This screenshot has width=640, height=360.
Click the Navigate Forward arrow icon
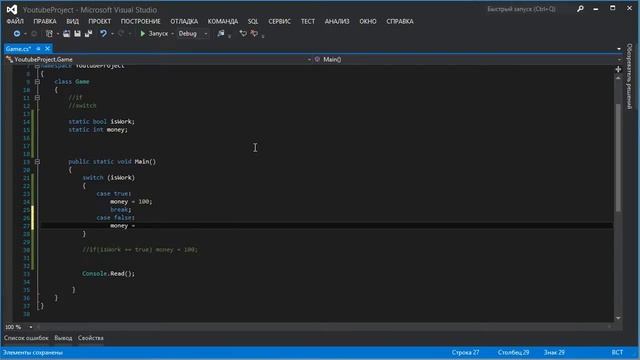(x=34, y=33)
